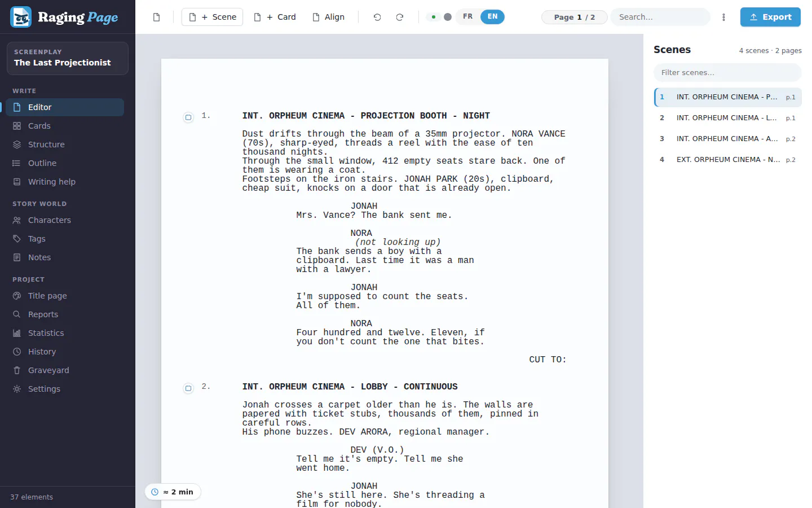The height and width of the screenshot is (508, 812).
Task: Click the green status dot indicator
Action: pos(433,17)
